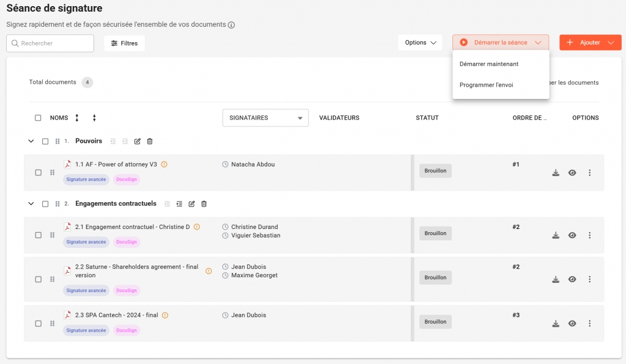This screenshot has height=364, width=626.
Task: Delete the Pouvoirs folder with trash icon
Action: (150, 141)
